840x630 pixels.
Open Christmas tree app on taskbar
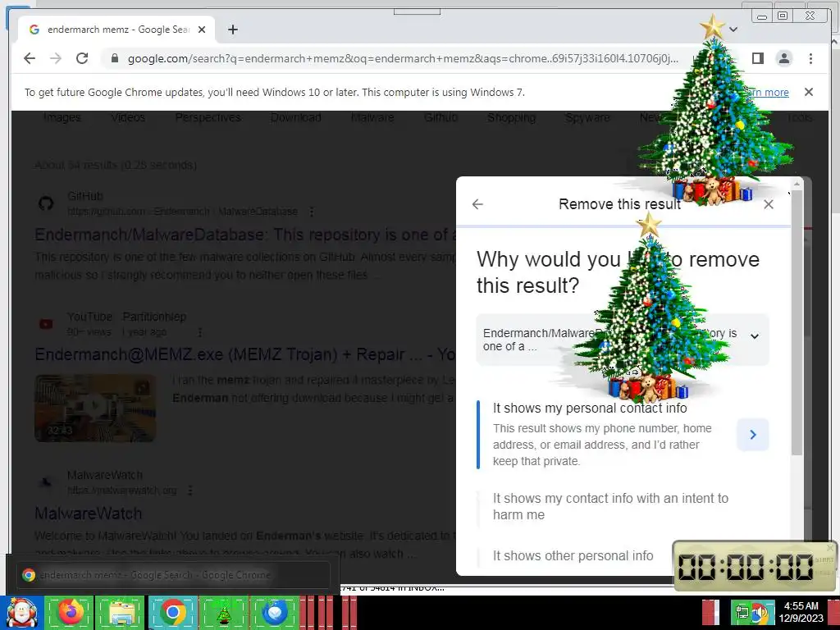(x=223, y=613)
